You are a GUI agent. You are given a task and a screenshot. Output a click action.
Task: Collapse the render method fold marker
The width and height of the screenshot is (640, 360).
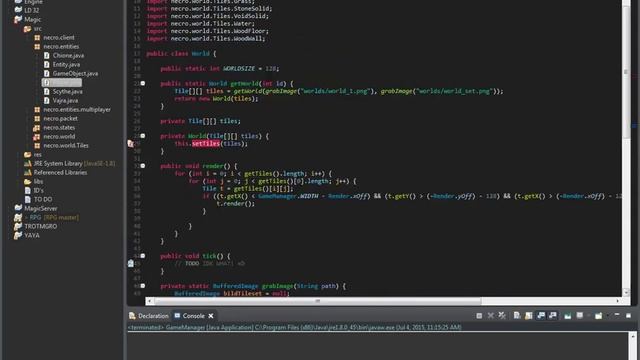pyautogui.click(x=142, y=166)
